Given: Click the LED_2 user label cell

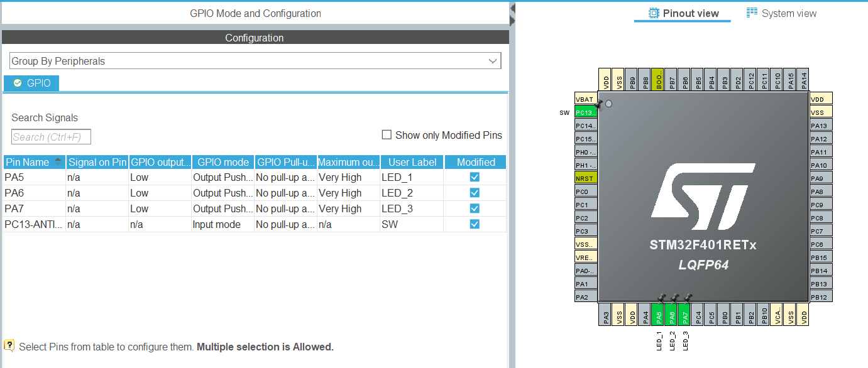Looking at the screenshot, I should pos(412,193).
